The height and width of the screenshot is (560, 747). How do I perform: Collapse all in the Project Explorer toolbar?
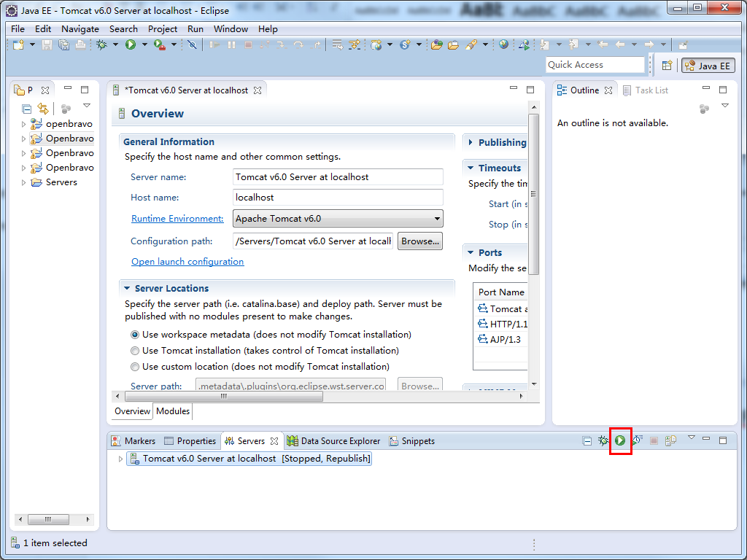click(x=27, y=109)
